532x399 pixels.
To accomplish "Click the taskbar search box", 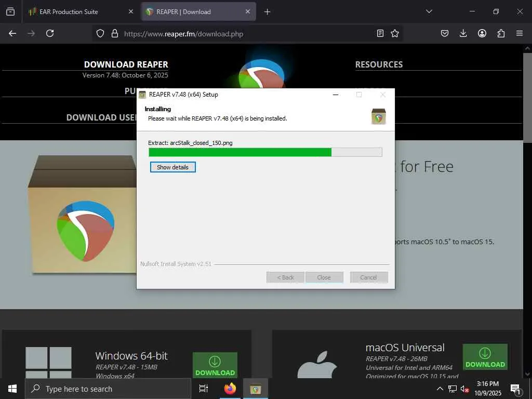I will pos(108,389).
